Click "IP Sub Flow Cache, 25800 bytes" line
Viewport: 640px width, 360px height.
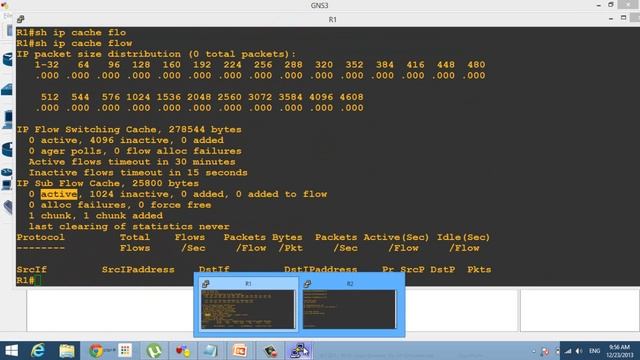[108, 183]
